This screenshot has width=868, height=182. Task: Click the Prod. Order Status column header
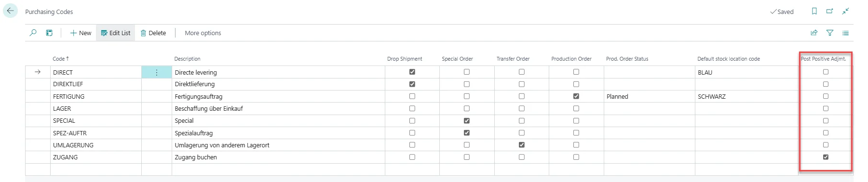[627, 59]
